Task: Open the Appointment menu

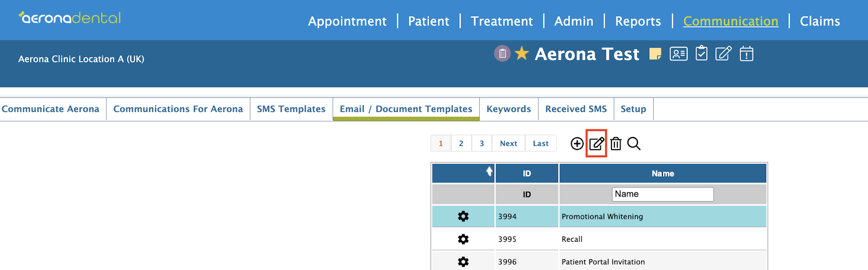Action: pyautogui.click(x=347, y=21)
